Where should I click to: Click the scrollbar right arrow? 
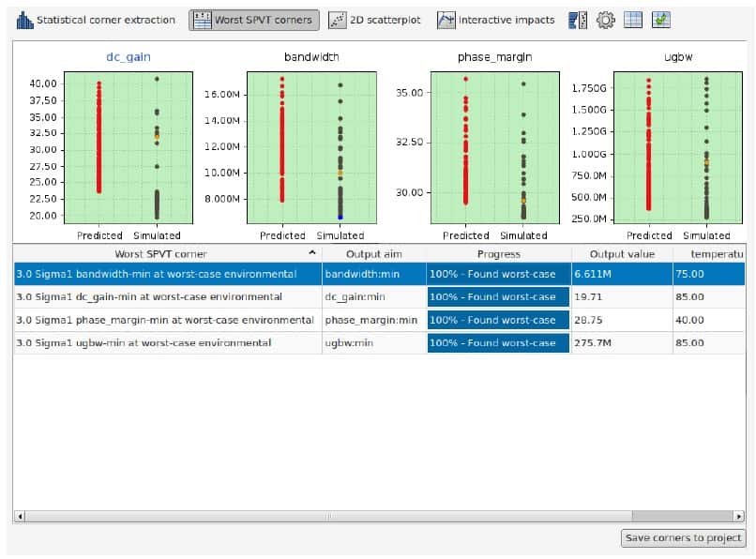point(739,517)
